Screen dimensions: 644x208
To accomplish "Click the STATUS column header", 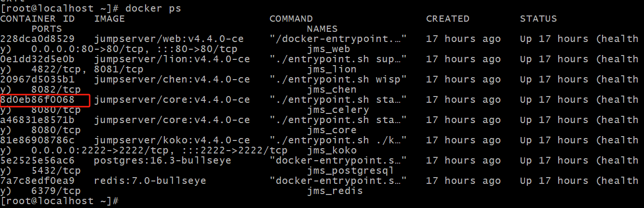I will click(x=538, y=19).
